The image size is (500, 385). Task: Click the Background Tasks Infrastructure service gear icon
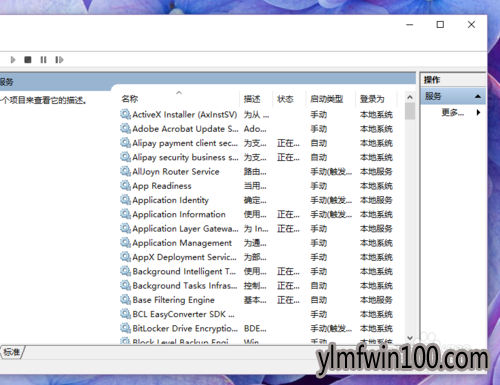(125, 286)
